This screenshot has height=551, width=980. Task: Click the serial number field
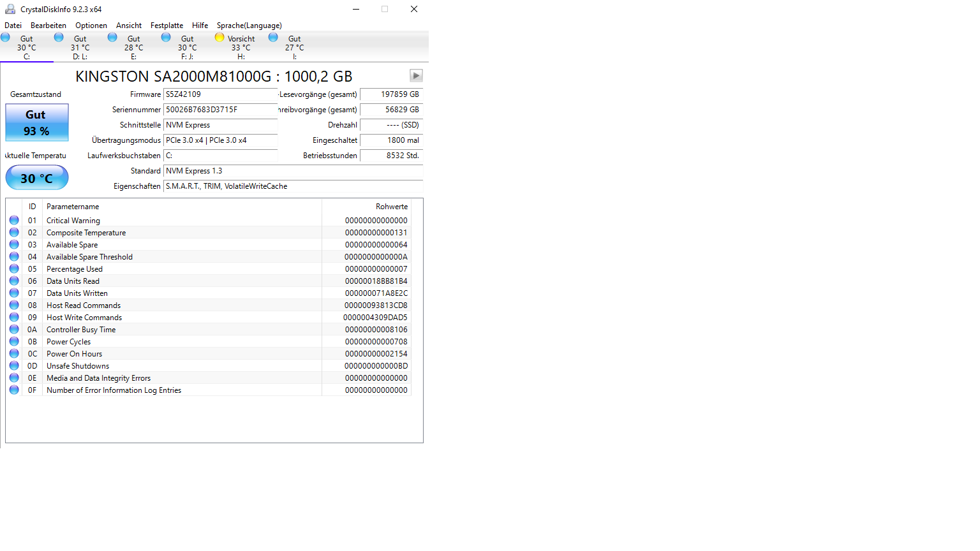tap(221, 110)
